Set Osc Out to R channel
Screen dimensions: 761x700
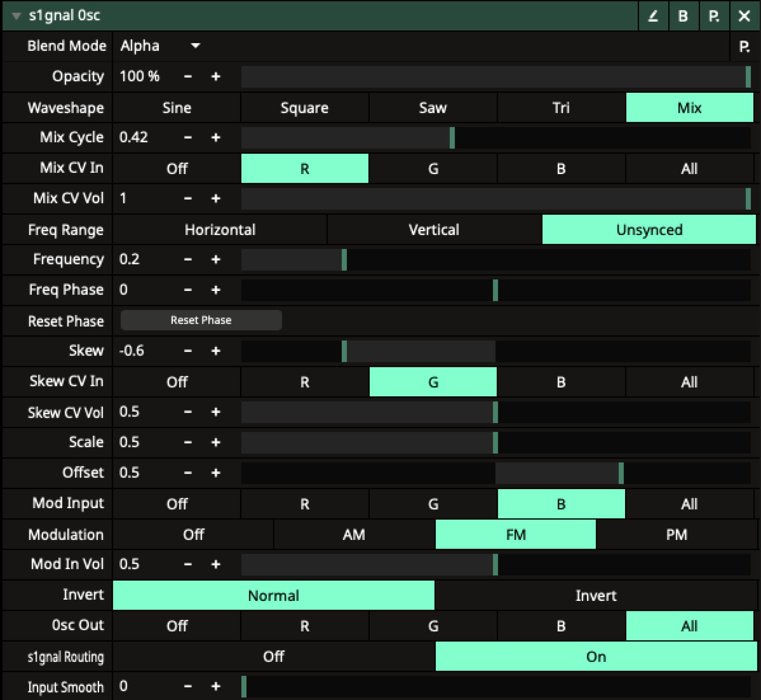tap(304, 626)
